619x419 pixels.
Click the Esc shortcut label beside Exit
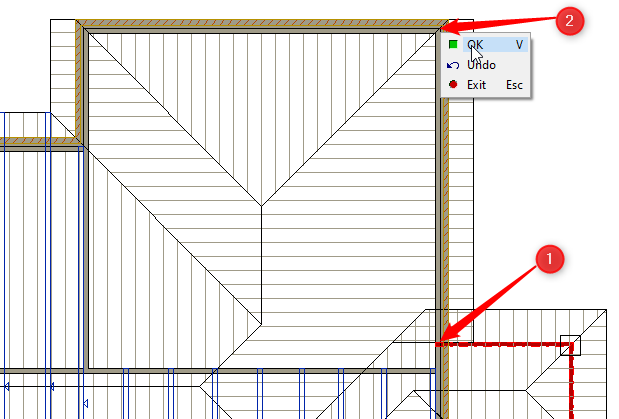[x=514, y=85]
